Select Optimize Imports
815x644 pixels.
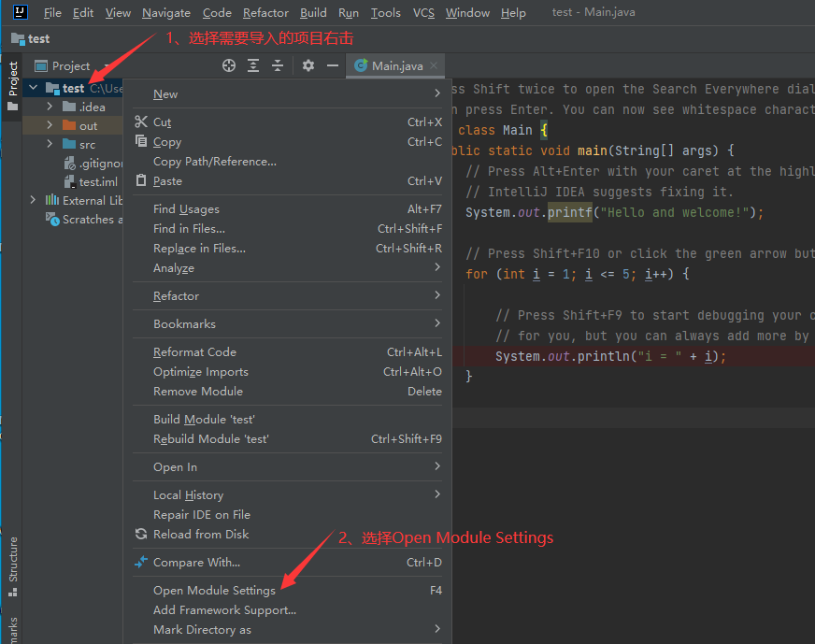288,372
